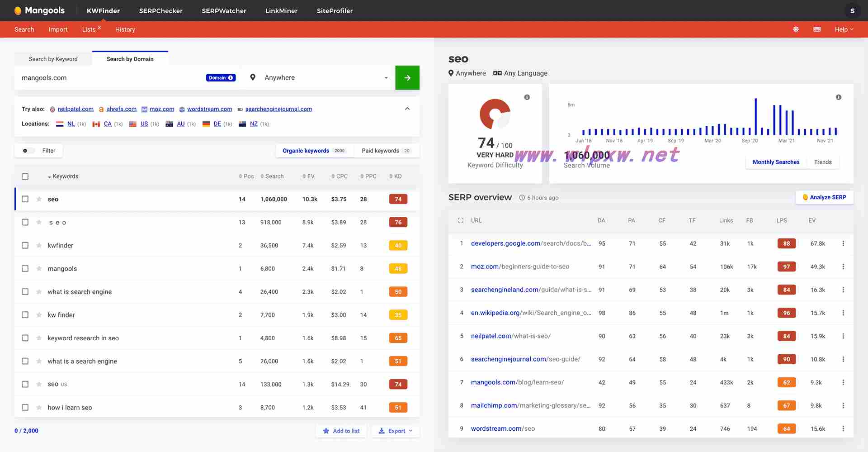Open the Help dropdown menu

tap(844, 29)
